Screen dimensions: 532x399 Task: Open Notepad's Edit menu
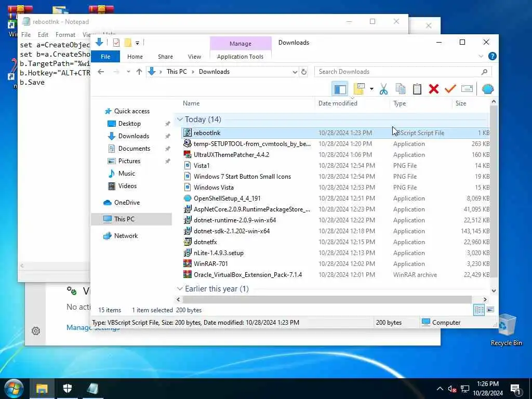tap(43, 35)
